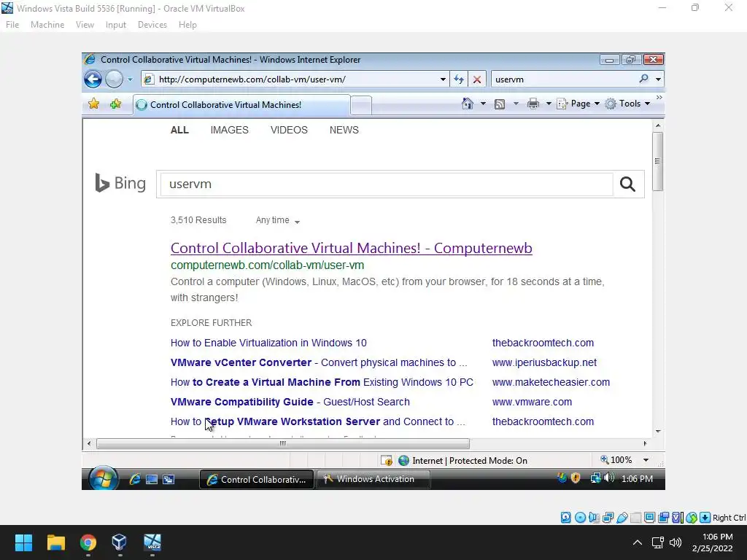Viewport: 747px width, 560px height.
Task: Click the IE toolbar search box
Action: [x=565, y=79]
